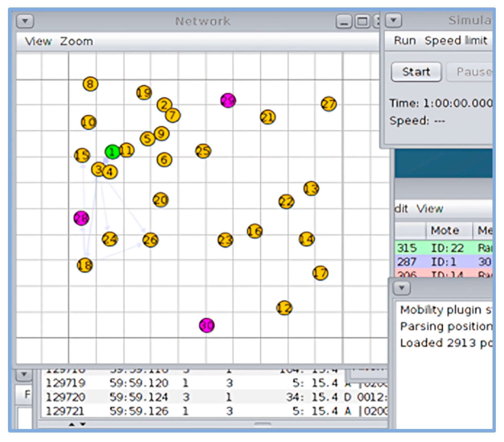504x442 pixels.
Task: Open the Network window dropdown arrow
Action: [x=25, y=21]
